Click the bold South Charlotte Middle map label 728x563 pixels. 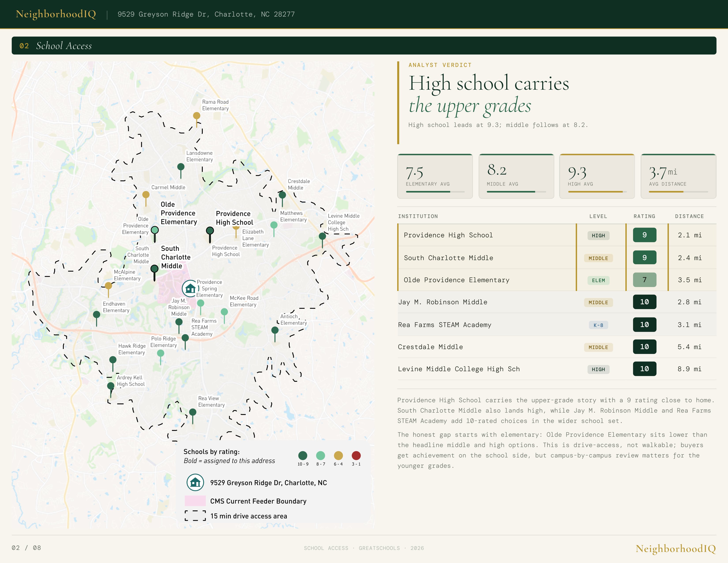point(176,257)
